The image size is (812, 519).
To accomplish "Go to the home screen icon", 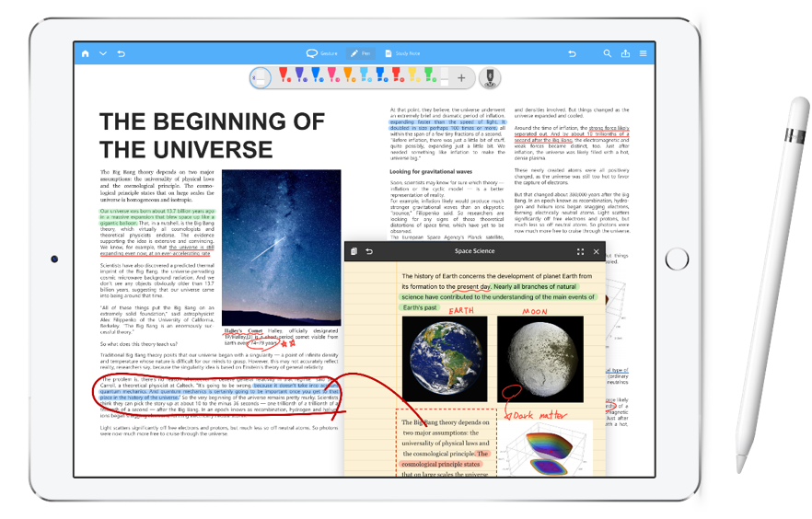I will coord(86,53).
